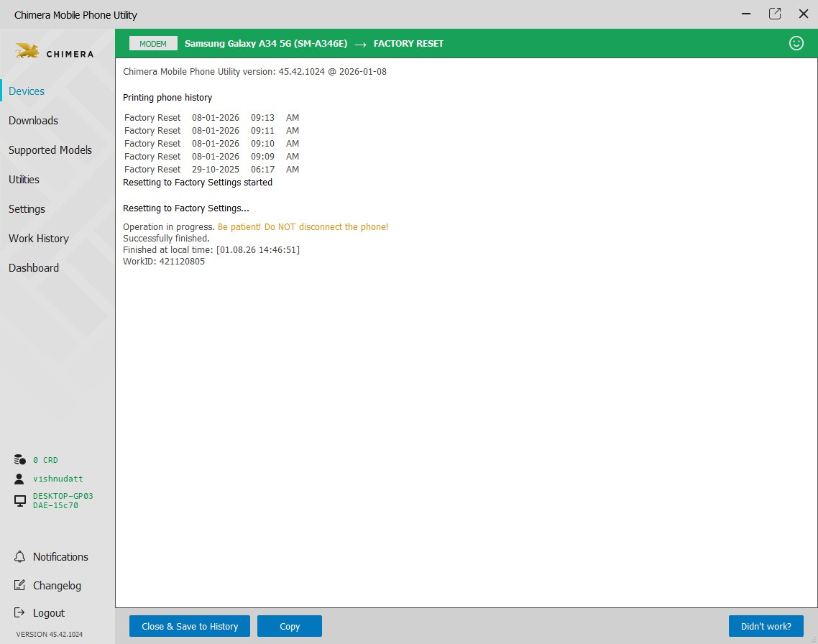This screenshot has width=818, height=644.
Task: Select the Factory Reset 09:09 AM history row
Action: coord(211,157)
